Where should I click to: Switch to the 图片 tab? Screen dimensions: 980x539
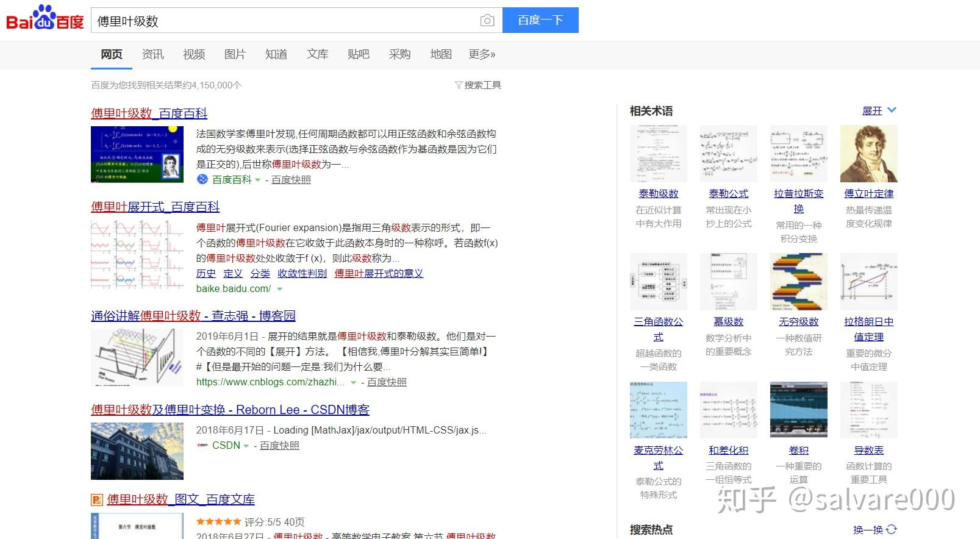pyautogui.click(x=235, y=54)
